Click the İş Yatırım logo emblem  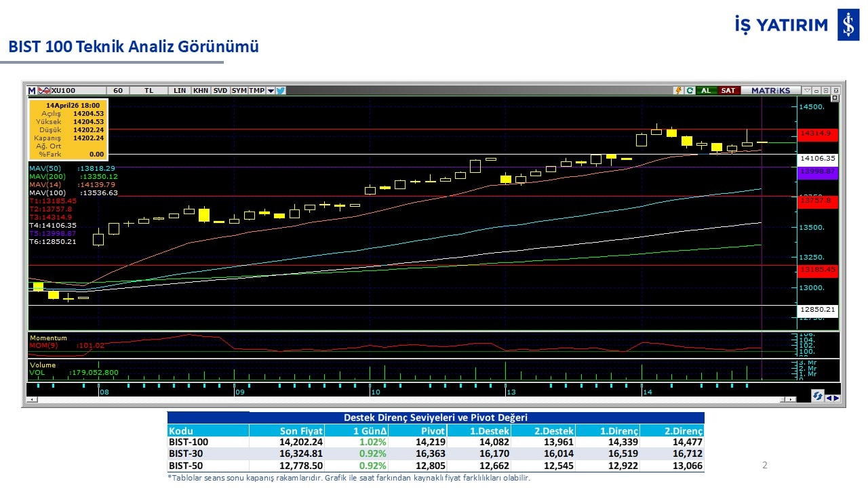tap(848, 25)
